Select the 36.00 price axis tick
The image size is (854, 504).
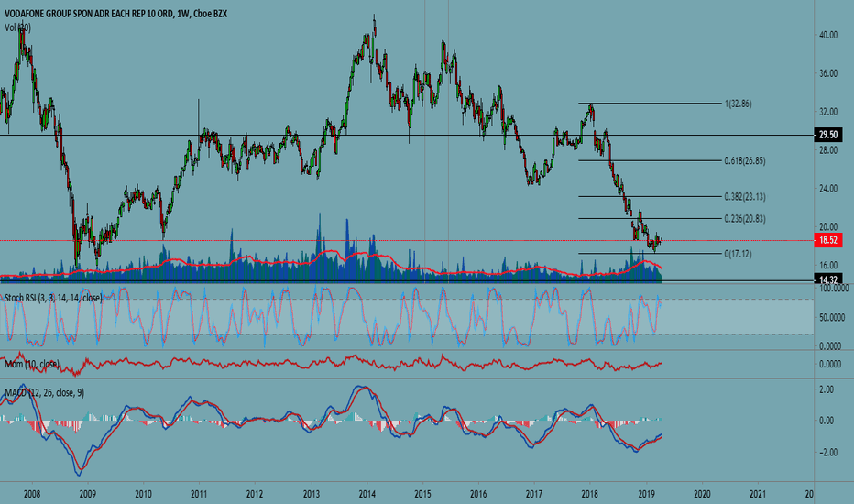[x=828, y=73]
